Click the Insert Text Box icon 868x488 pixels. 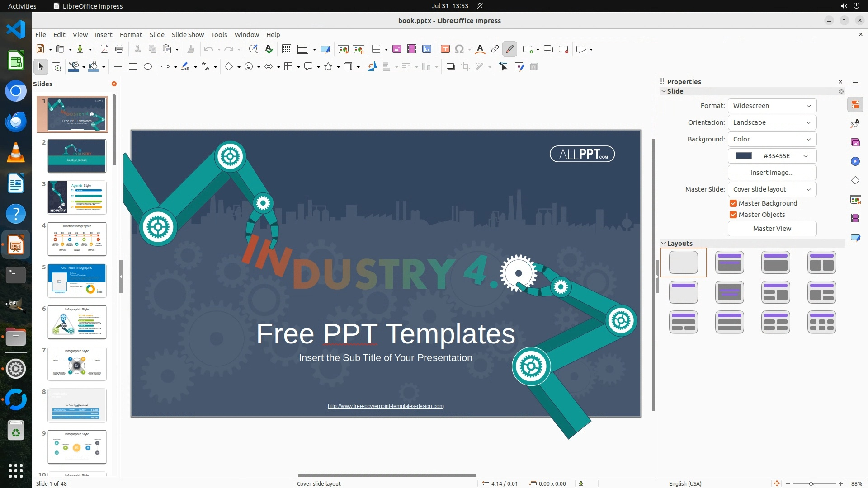[x=445, y=49]
